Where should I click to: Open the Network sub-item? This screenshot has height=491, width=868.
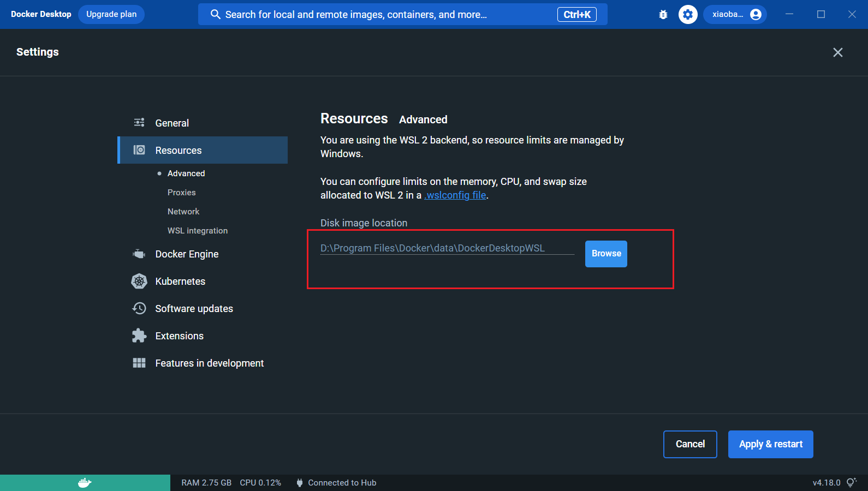(183, 212)
